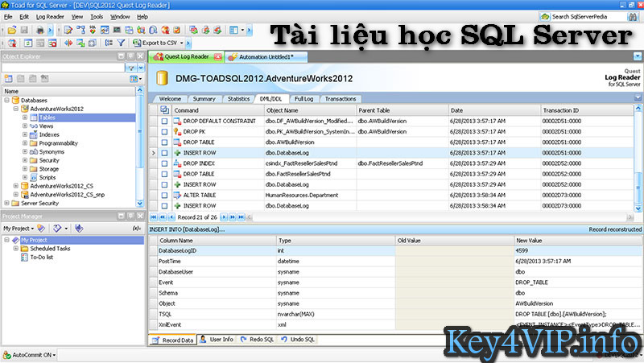Switch to the Statistics tab
The height and width of the screenshot is (363, 644).
[x=238, y=99]
